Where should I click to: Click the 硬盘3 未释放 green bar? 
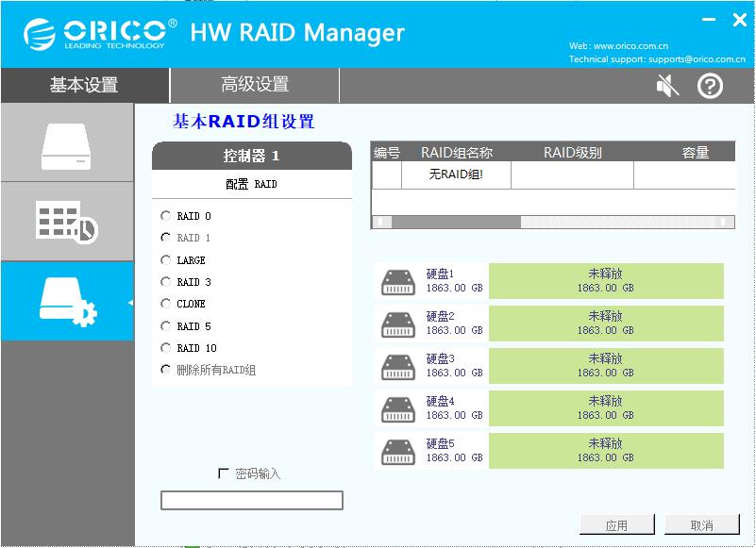click(x=606, y=366)
